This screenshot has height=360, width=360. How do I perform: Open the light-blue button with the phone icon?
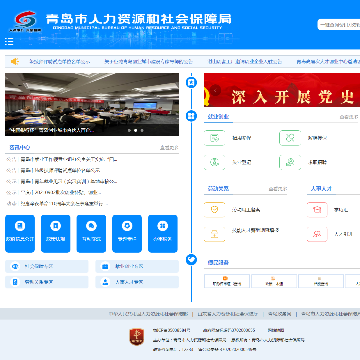(47, 282)
